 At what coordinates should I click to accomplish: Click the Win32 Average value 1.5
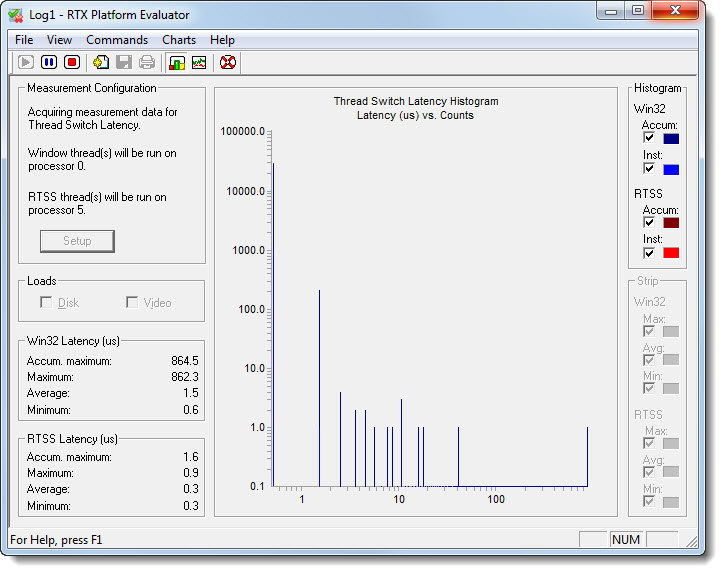pos(191,393)
